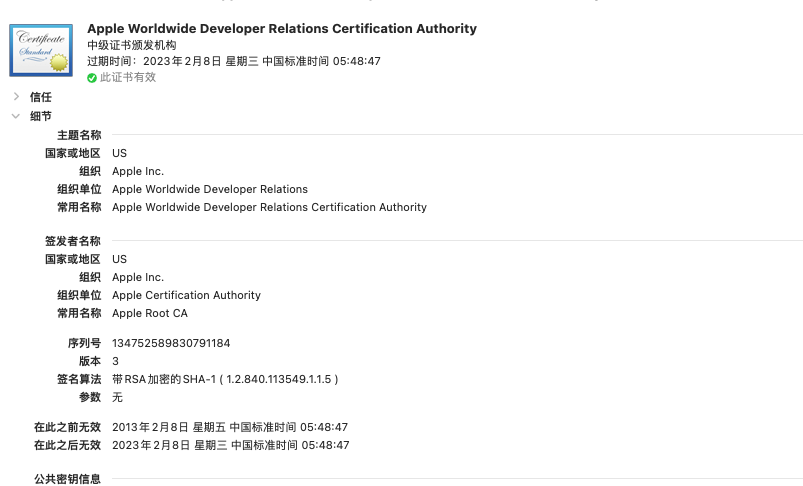Click the 此证书有效 status text
The height and width of the screenshot is (486, 803).
[128, 77]
